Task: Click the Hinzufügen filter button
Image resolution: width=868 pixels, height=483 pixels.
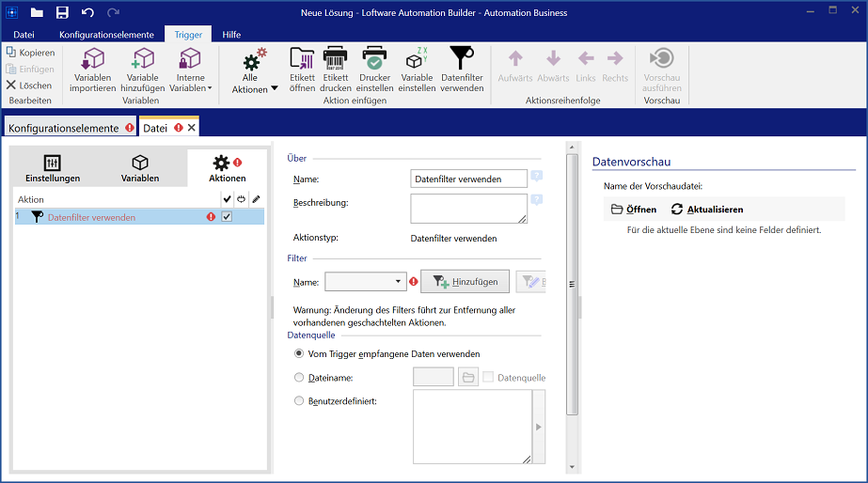Action: [x=465, y=282]
